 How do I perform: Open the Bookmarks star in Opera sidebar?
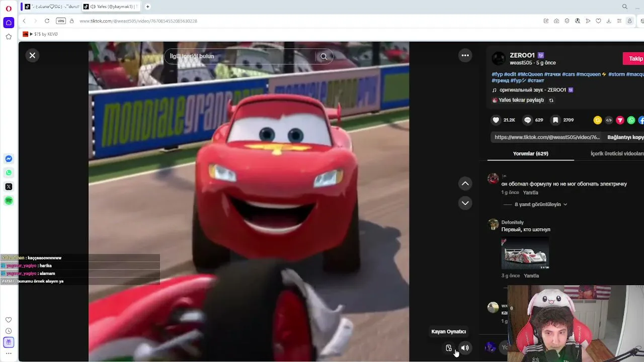click(x=9, y=37)
